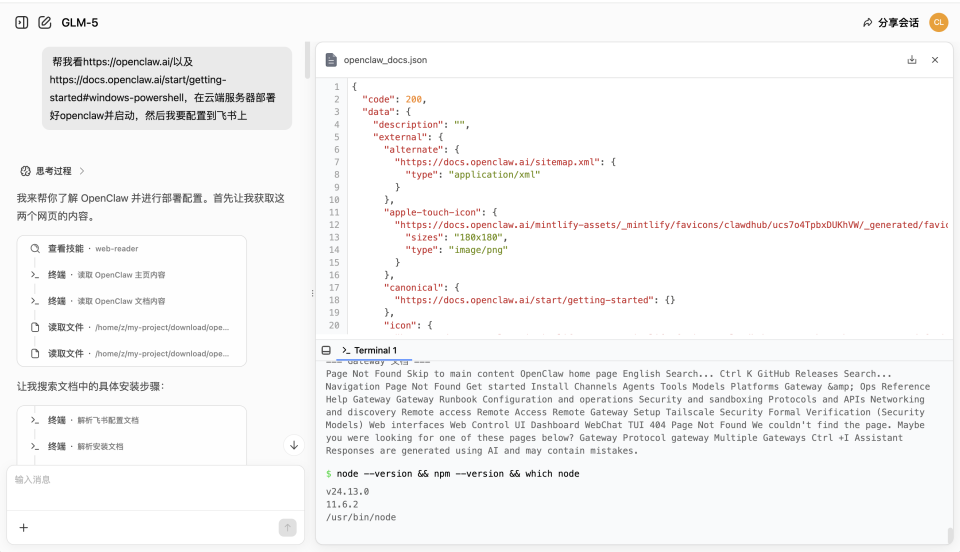Screen dimensions: 960x552
Task: Click the "code": 200 line
Action: pos(394,99)
